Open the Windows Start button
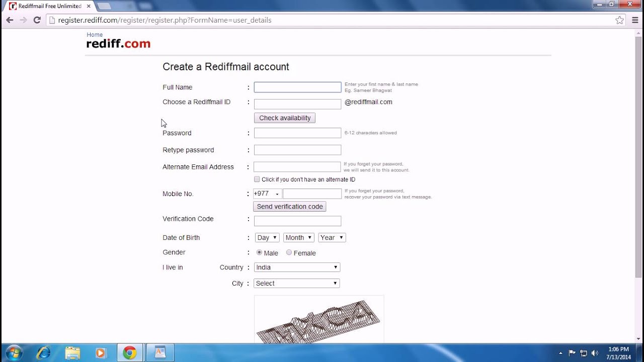 click(14, 352)
